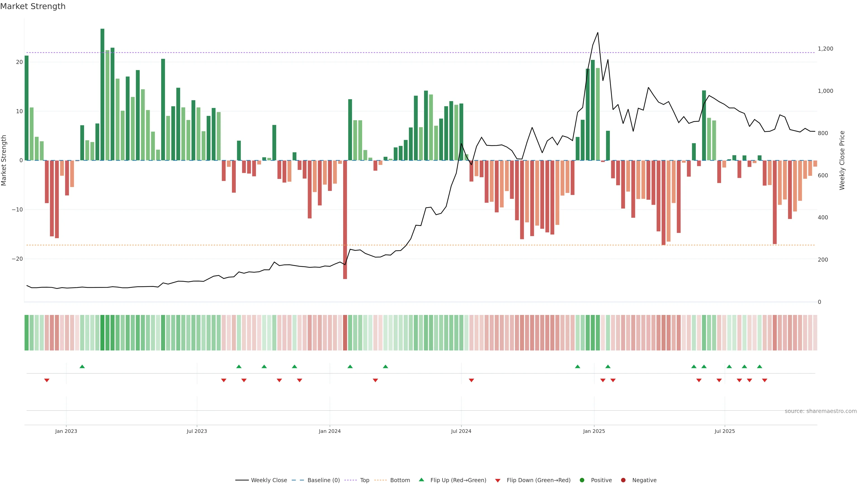Viewport: 868px width, 488px height.
Task: Click the first green flip-up triangle after Jan 2023
Action: [x=82, y=366]
